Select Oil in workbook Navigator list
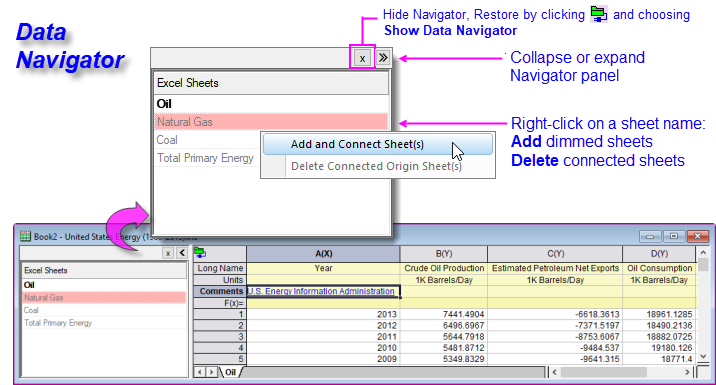Screen dimensions: 716x385 click(104, 285)
